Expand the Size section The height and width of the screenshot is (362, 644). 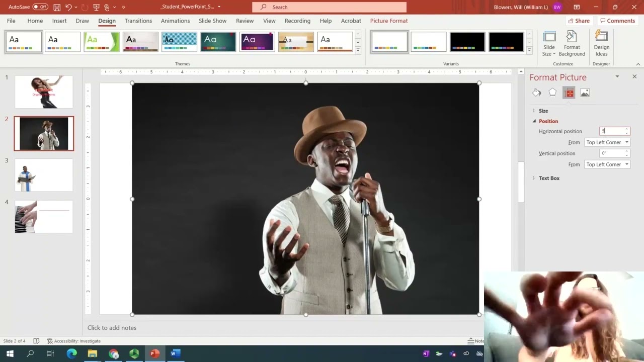[543, 111]
